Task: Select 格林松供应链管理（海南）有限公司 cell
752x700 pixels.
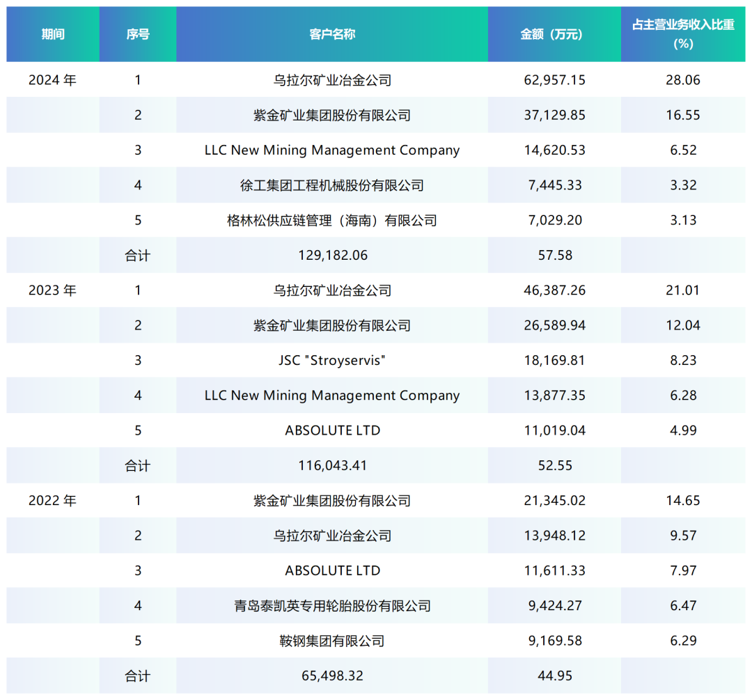Action: (x=332, y=220)
